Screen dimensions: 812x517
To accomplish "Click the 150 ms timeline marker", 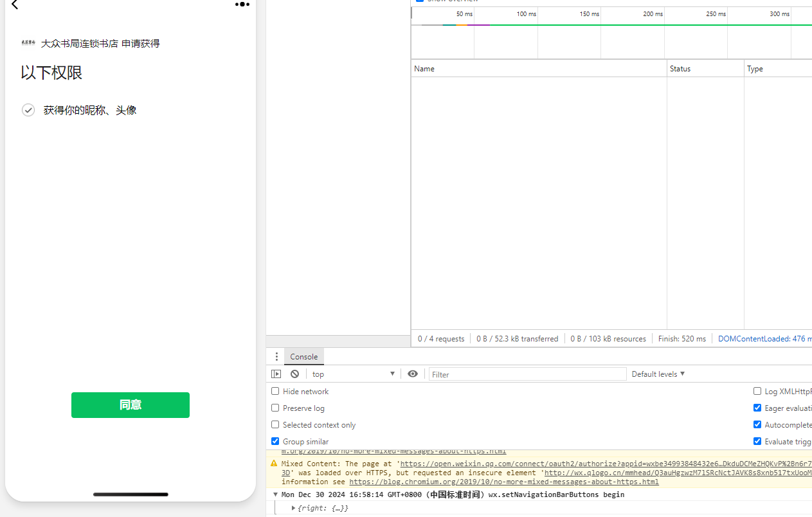I will pos(590,14).
